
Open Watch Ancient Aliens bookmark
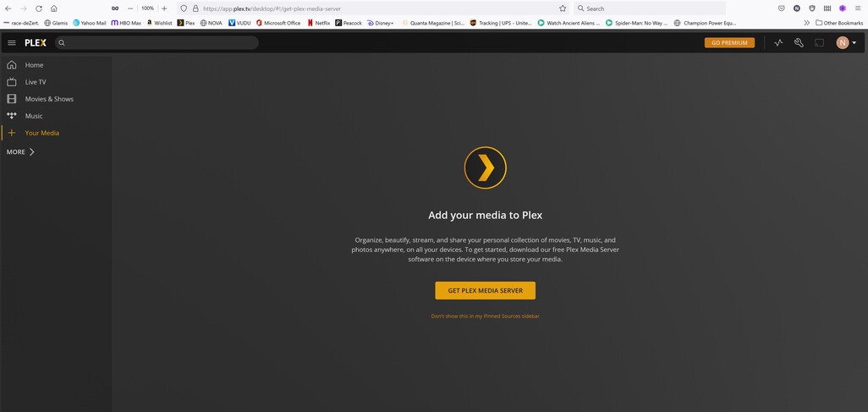[569, 23]
